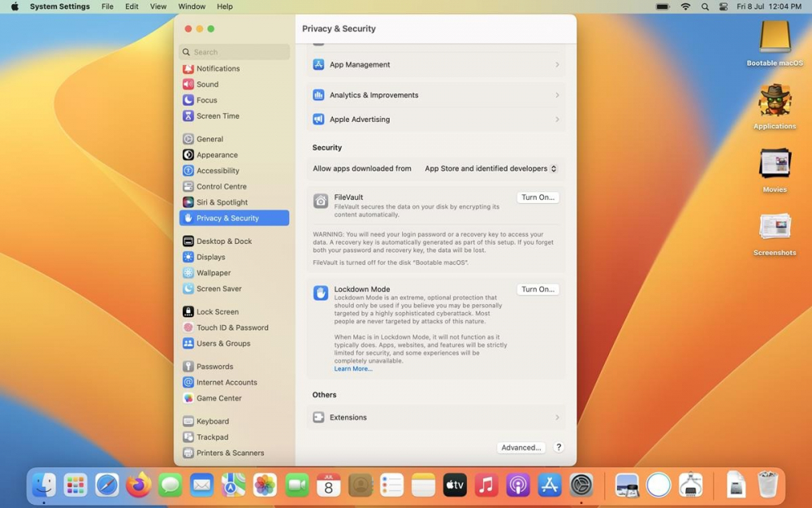This screenshot has width=812, height=508.
Task: Expand Analytics & Improvements row
Action: coord(436,95)
